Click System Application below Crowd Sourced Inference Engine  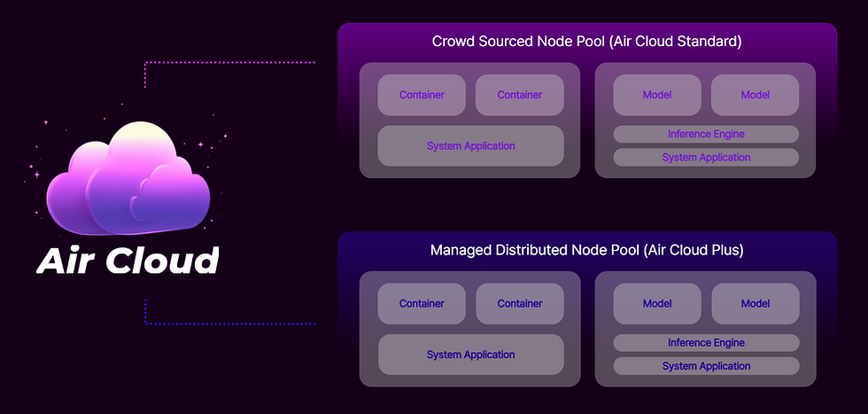[x=706, y=158]
